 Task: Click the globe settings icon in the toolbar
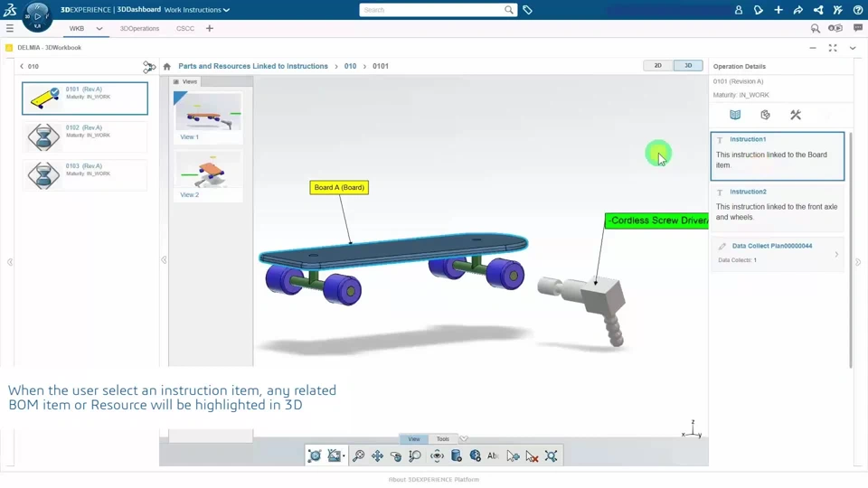475,455
